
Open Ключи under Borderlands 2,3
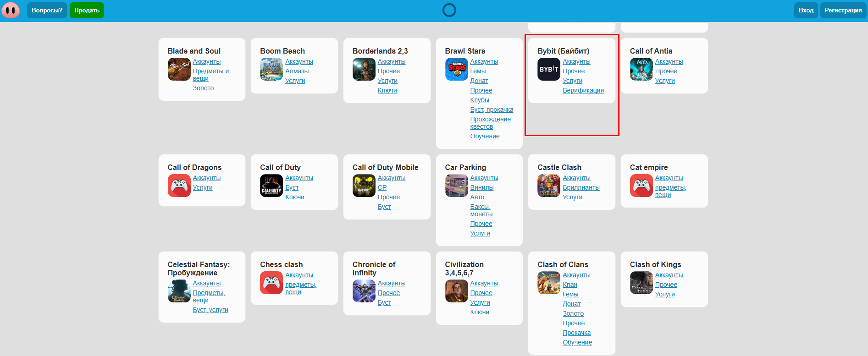point(387,90)
